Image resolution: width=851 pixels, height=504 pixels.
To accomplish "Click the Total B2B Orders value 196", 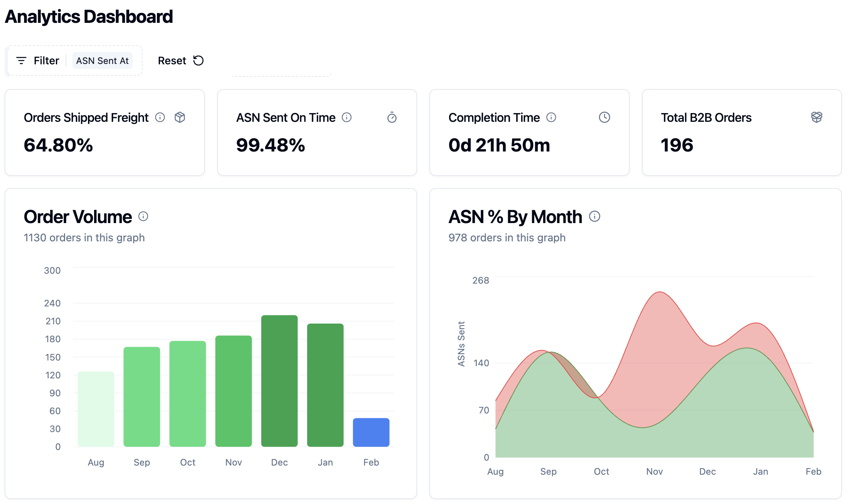I will pyautogui.click(x=677, y=145).
